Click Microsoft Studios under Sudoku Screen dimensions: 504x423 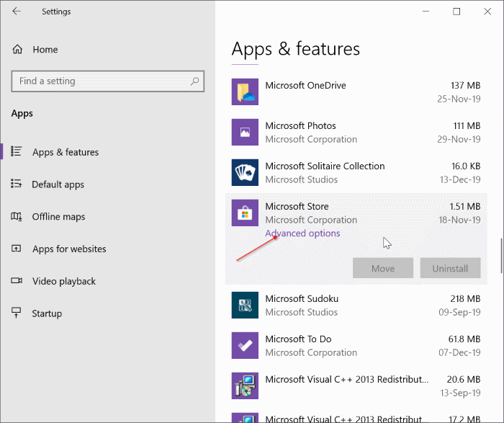pos(302,312)
